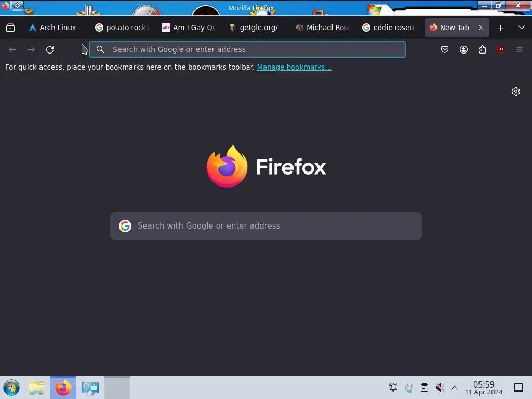Click the Google G icon in search box

coord(125,226)
